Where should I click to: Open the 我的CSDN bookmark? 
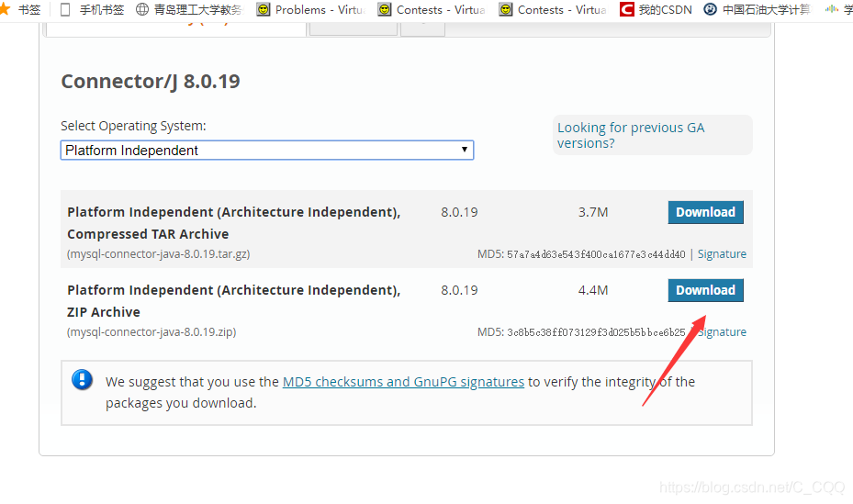(x=657, y=10)
